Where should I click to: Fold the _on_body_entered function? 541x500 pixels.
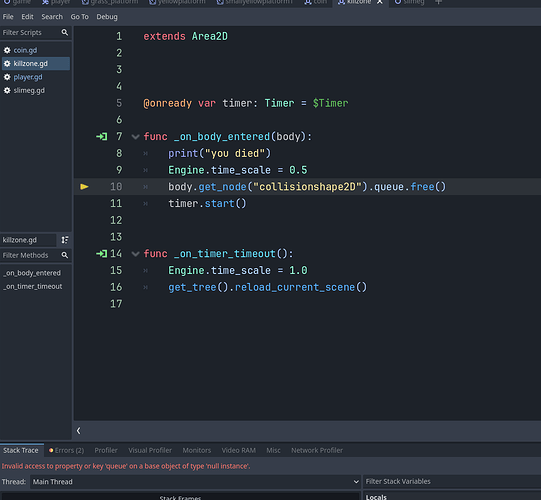tap(135, 137)
